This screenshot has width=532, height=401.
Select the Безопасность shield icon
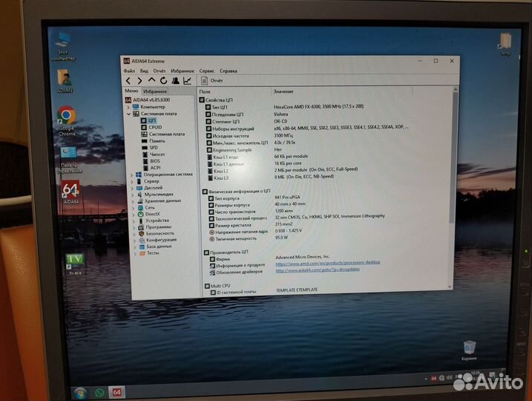point(142,234)
